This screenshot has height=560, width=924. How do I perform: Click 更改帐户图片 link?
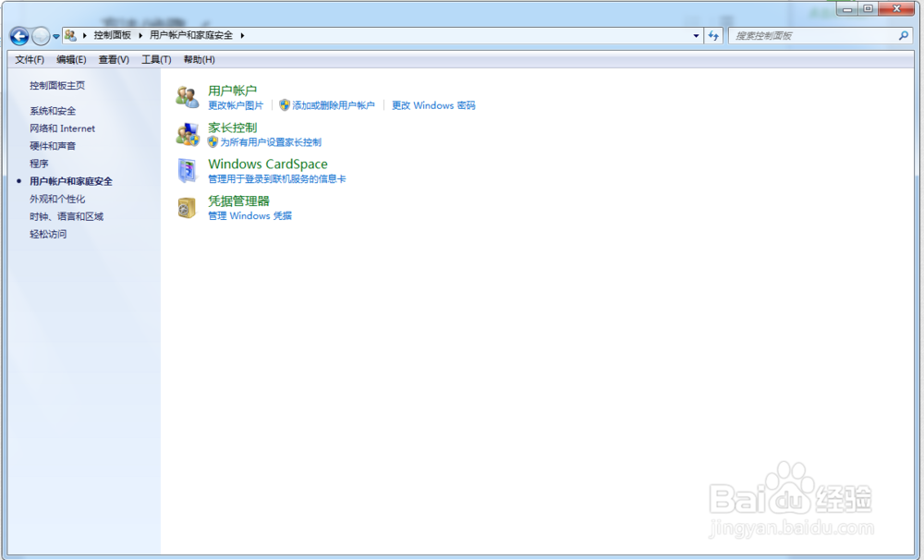(x=236, y=105)
